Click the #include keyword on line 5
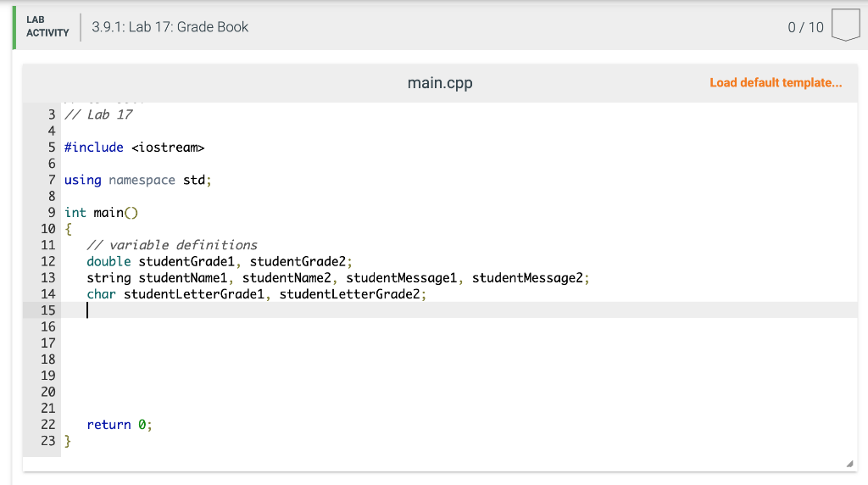 pos(93,148)
